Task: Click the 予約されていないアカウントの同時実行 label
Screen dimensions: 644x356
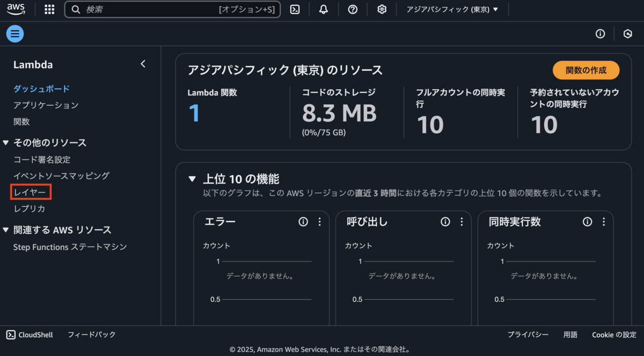Action: 574,98
